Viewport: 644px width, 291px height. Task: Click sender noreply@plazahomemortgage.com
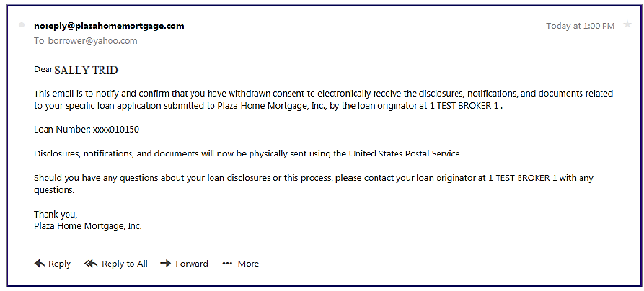pyautogui.click(x=109, y=26)
